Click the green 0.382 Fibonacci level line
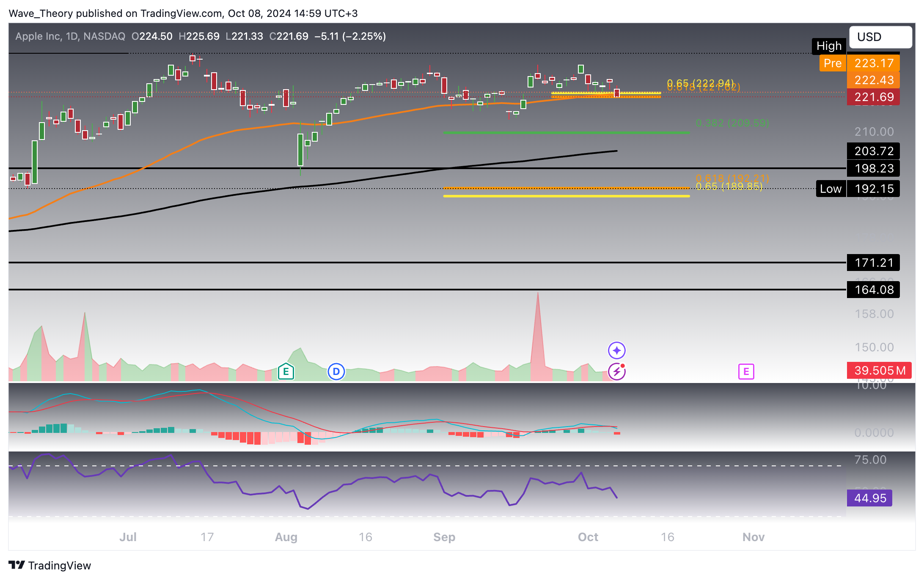The height and width of the screenshot is (580, 924). (566, 133)
